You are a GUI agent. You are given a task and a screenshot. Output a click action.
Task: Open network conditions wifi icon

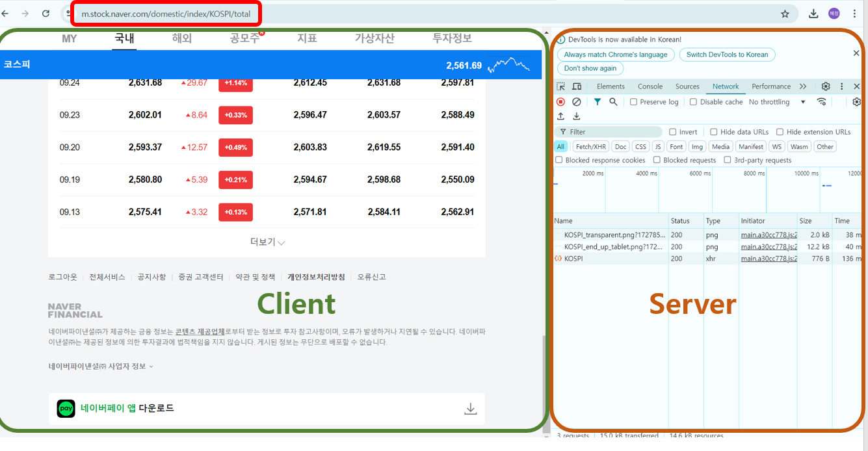tap(822, 102)
